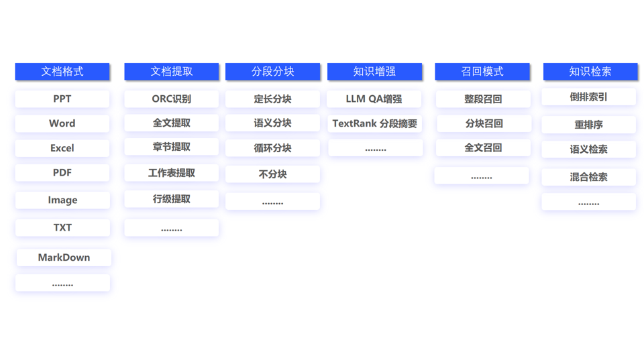This screenshot has height=362, width=644.
Task: Click the 知识增强 header box
Action: (x=374, y=72)
